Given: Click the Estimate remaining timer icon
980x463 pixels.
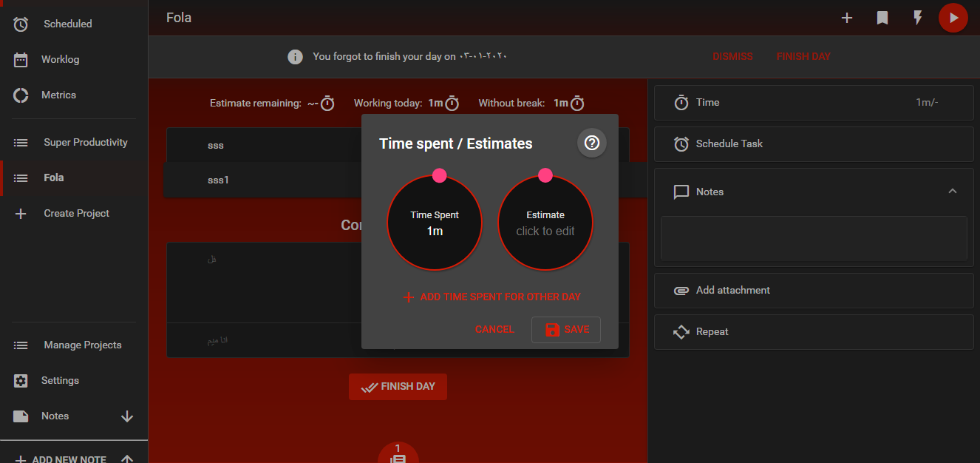Looking at the screenshot, I should (x=327, y=104).
